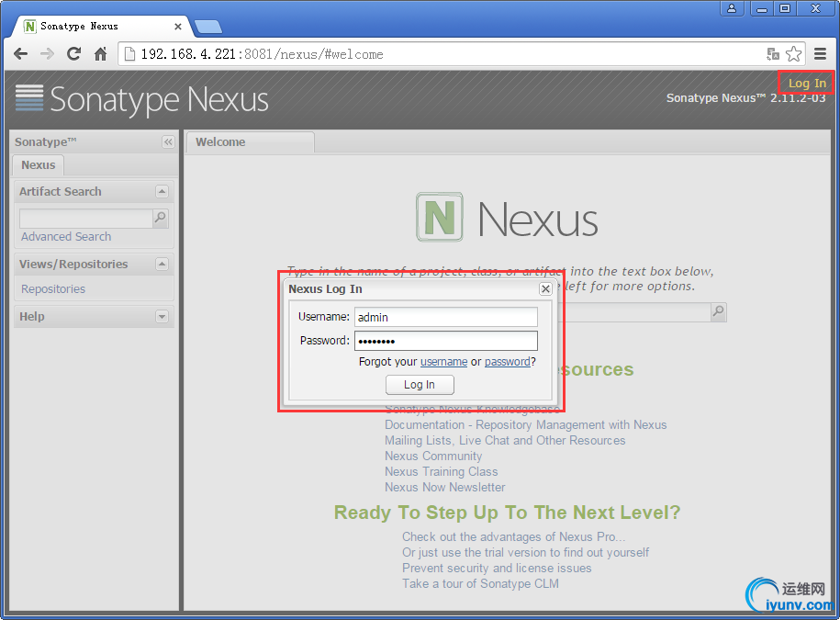Click the Sonatype Nexus tab favicon
Screen dimensions: 840x620
click(x=30, y=27)
